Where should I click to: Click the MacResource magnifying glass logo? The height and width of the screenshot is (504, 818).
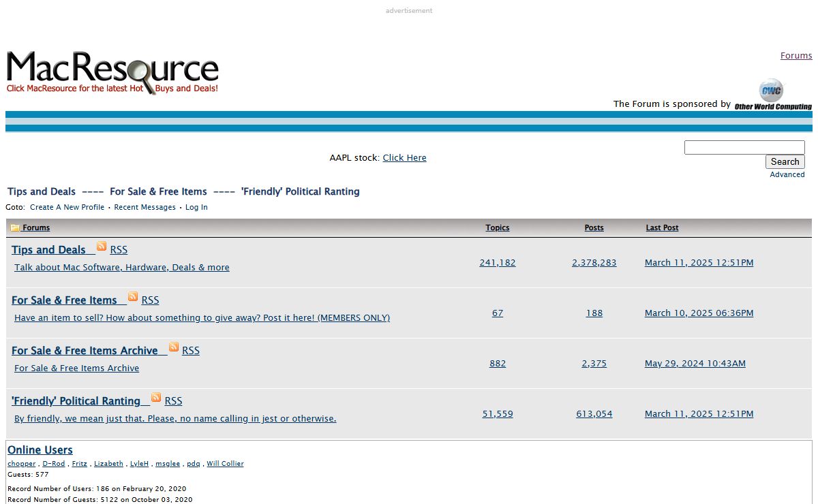pyautogui.click(x=112, y=72)
